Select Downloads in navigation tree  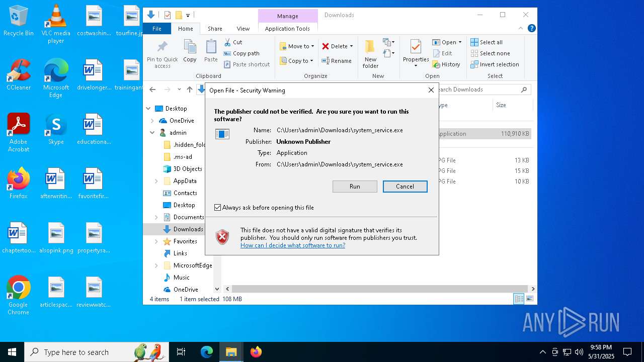click(183, 229)
